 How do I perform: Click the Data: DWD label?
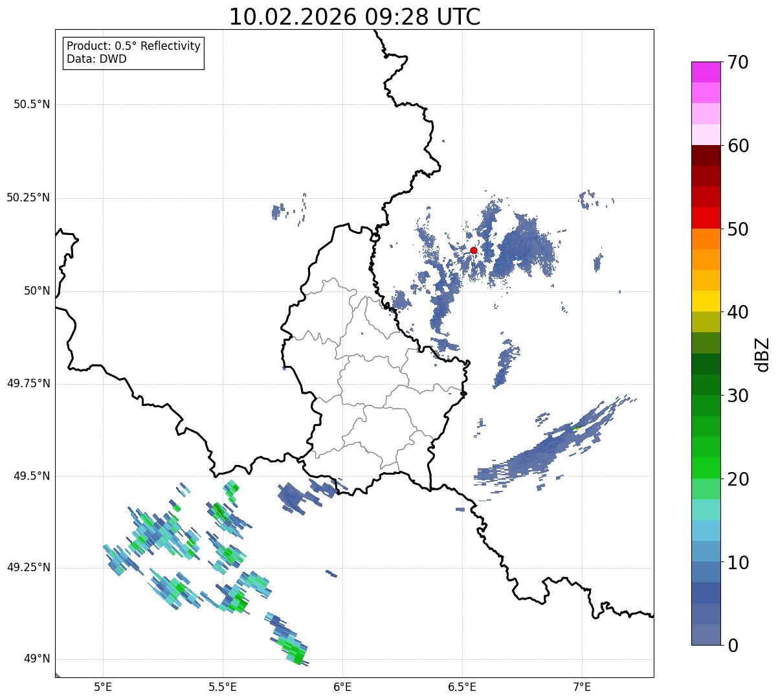[96, 60]
